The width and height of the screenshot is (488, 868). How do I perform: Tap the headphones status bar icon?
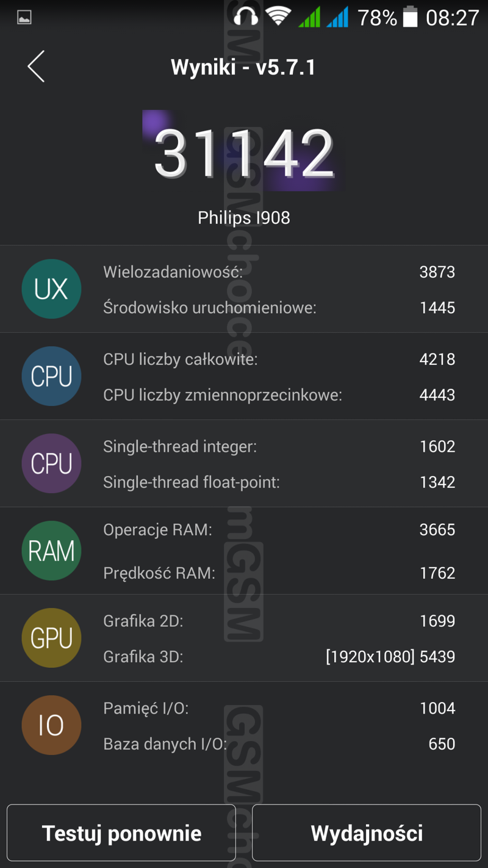[x=246, y=17]
